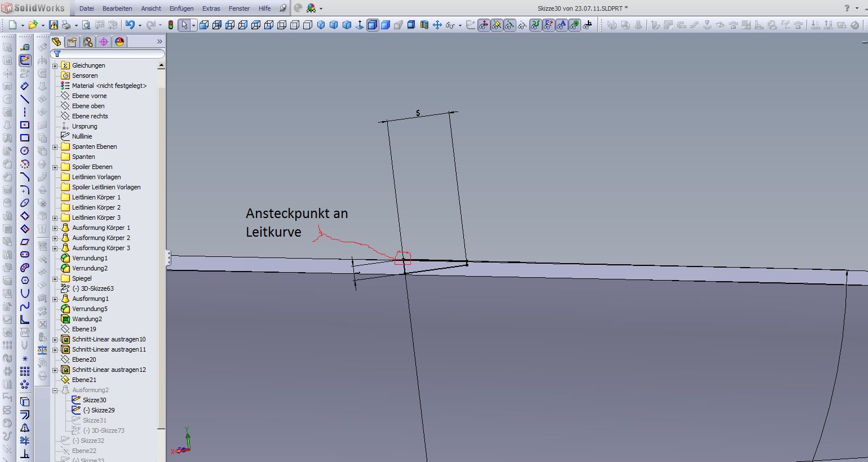Open the Einfügen menu
This screenshot has width=868, height=462.
click(181, 8)
